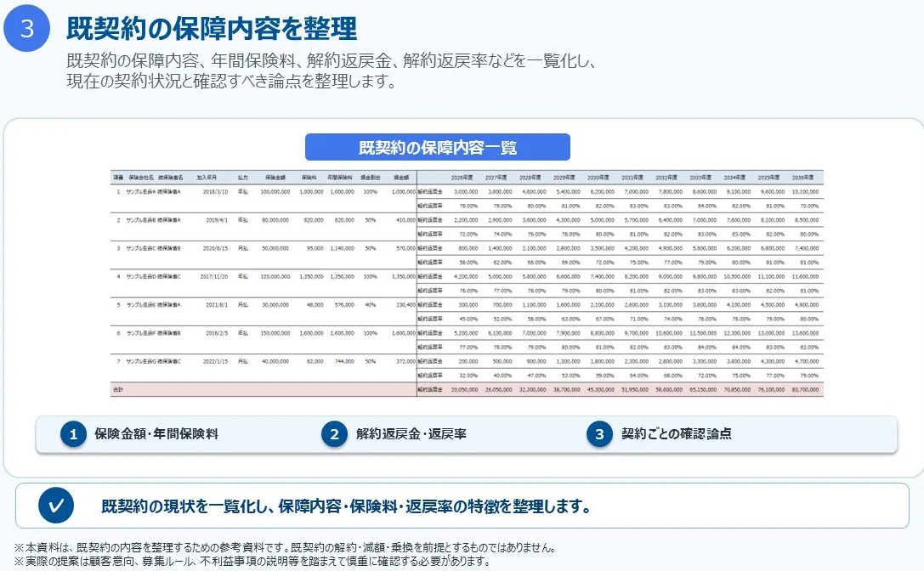Select the 既契約の保障内容一覧 blue header button
924x571 pixels.
[437, 147]
